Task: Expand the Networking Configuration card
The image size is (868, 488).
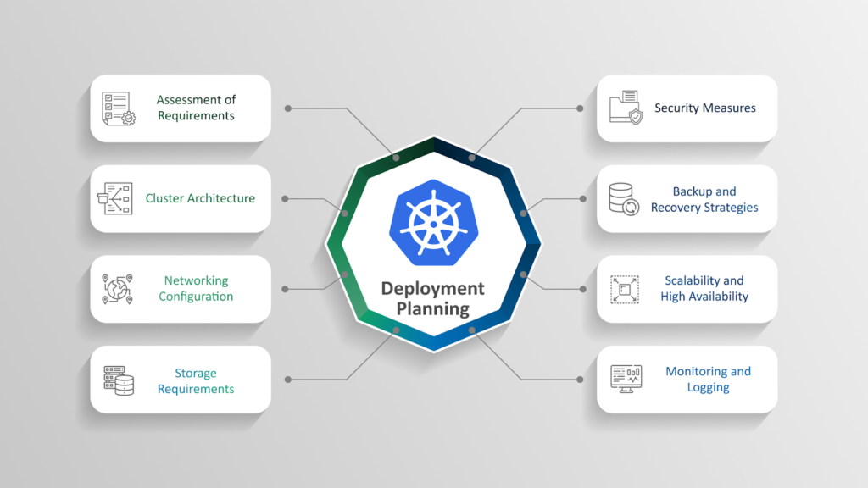Action: [180, 289]
